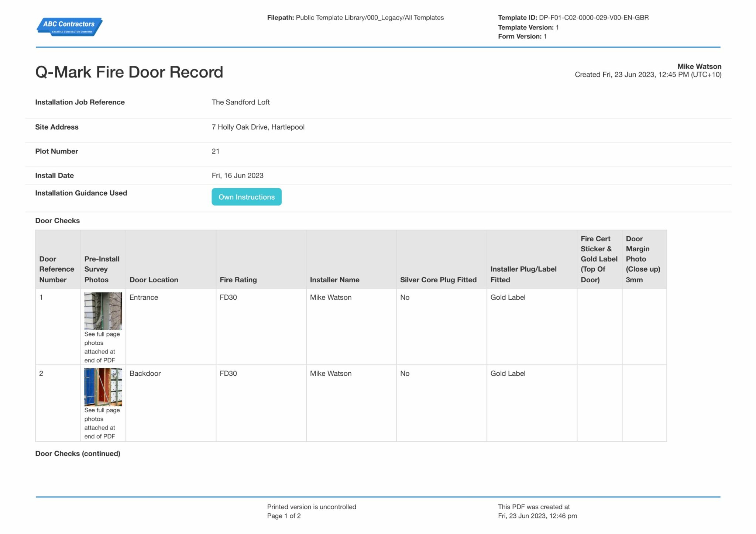This screenshot has height=534, width=756.
Task: Click the Page 1 of 2 footer text
Action: point(284,516)
